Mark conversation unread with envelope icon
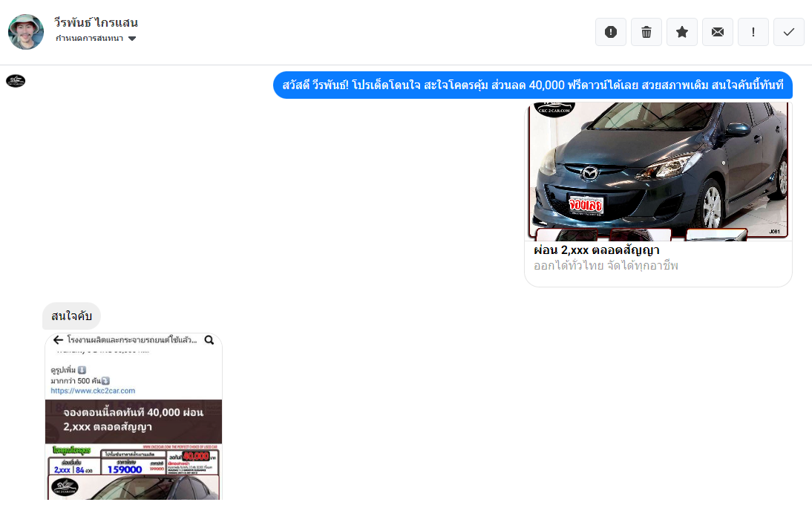Image resolution: width=812 pixels, height=505 pixels. coord(718,32)
